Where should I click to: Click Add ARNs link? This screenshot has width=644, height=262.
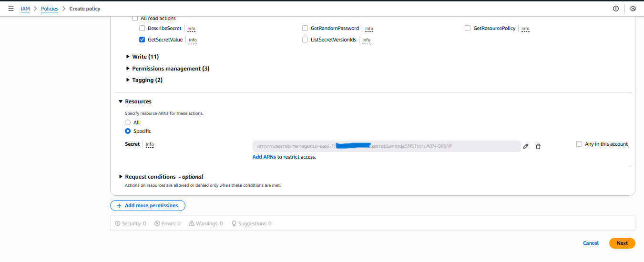click(x=264, y=157)
